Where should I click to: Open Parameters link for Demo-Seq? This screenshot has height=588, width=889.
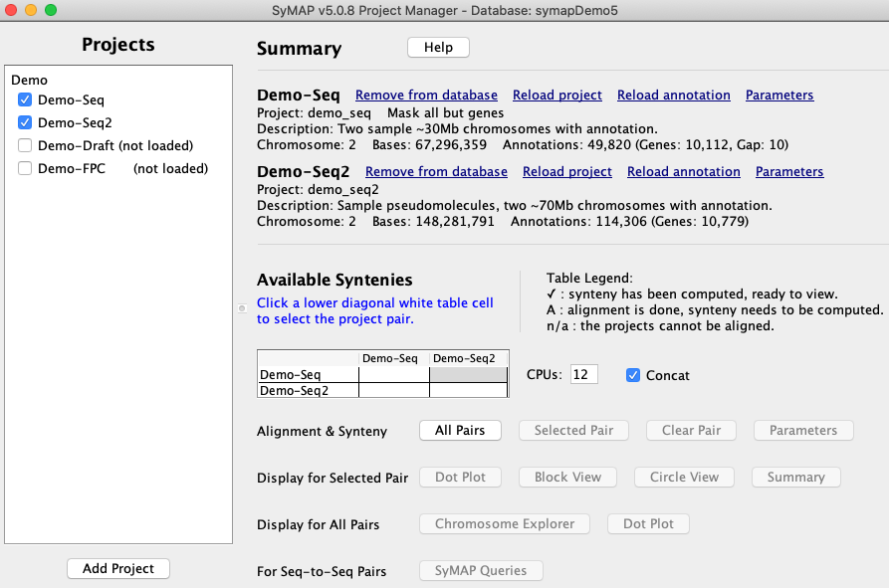click(x=779, y=96)
